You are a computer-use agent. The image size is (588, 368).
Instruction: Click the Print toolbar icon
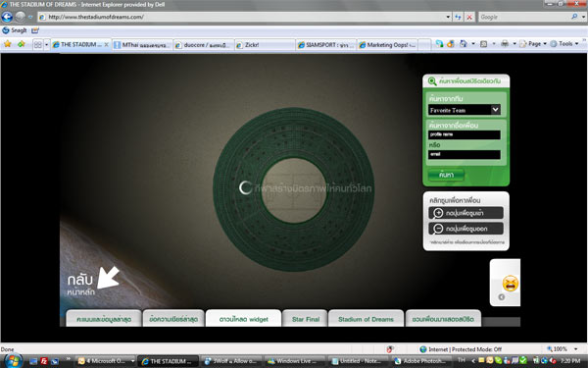pyautogui.click(x=505, y=44)
